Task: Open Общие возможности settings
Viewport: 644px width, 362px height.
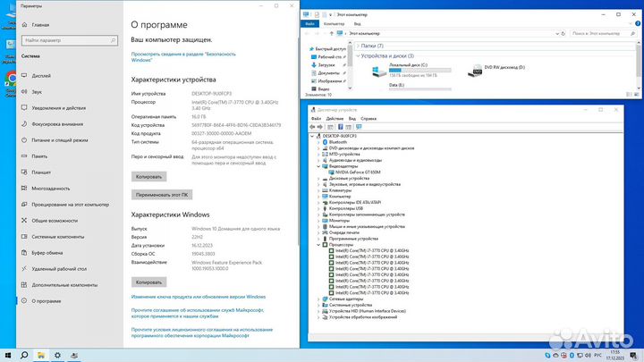Action: [55, 221]
